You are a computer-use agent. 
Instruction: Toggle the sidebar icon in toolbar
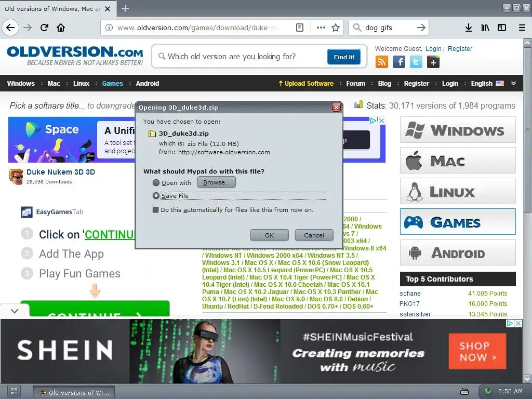click(x=502, y=28)
